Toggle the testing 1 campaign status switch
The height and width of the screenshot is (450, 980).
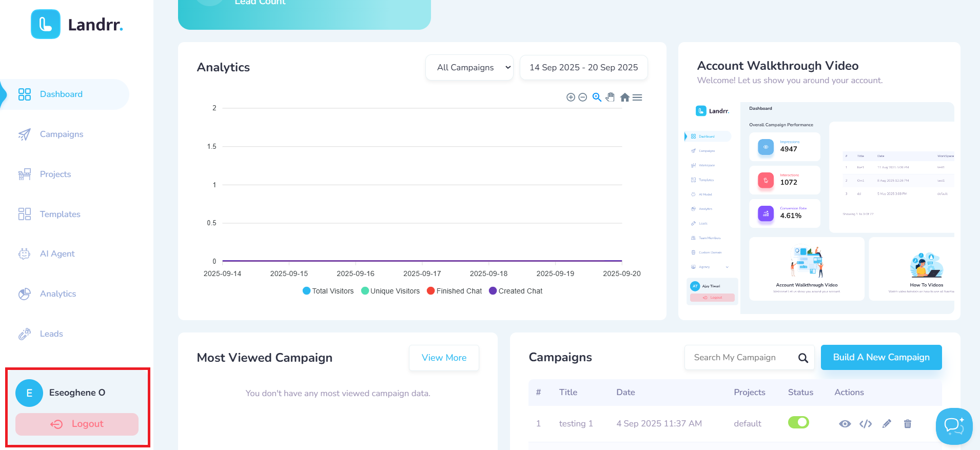[798, 422]
